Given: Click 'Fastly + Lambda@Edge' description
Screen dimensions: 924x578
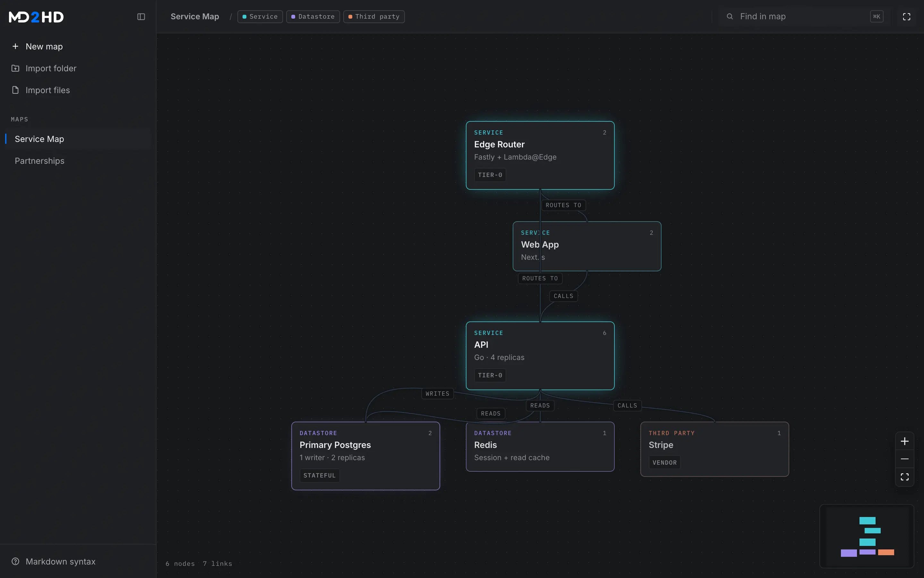Looking at the screenshot, I should point(515,157).
